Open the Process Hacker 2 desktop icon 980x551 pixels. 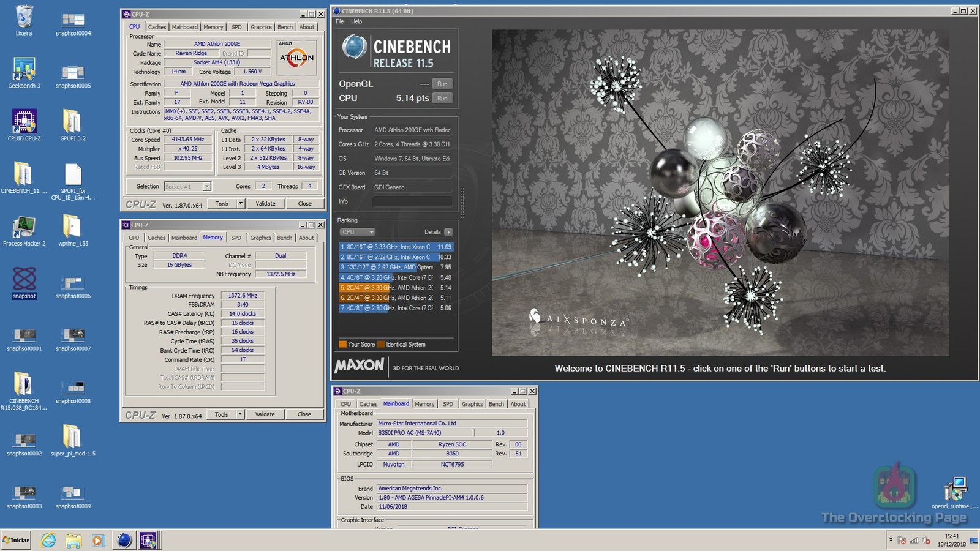pyautogui.click(x=24, y=227)
